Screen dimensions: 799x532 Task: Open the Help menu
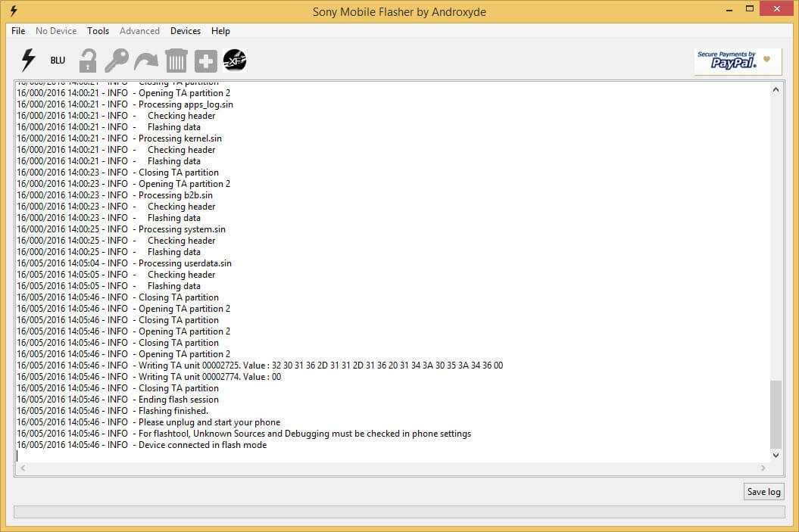click(x=220, y=31)
